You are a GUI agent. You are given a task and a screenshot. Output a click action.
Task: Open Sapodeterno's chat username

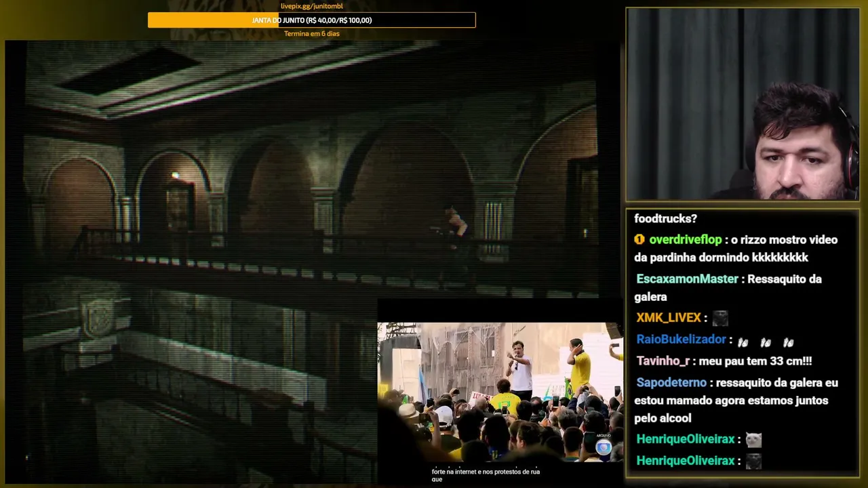(671, 383)
